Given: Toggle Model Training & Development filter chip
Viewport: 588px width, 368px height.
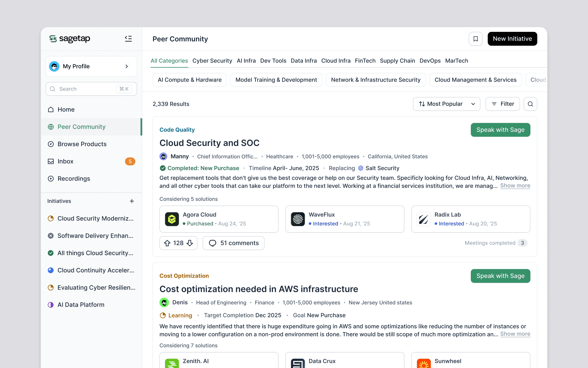Looking at the screenshot, I should [x=276, y=80].
